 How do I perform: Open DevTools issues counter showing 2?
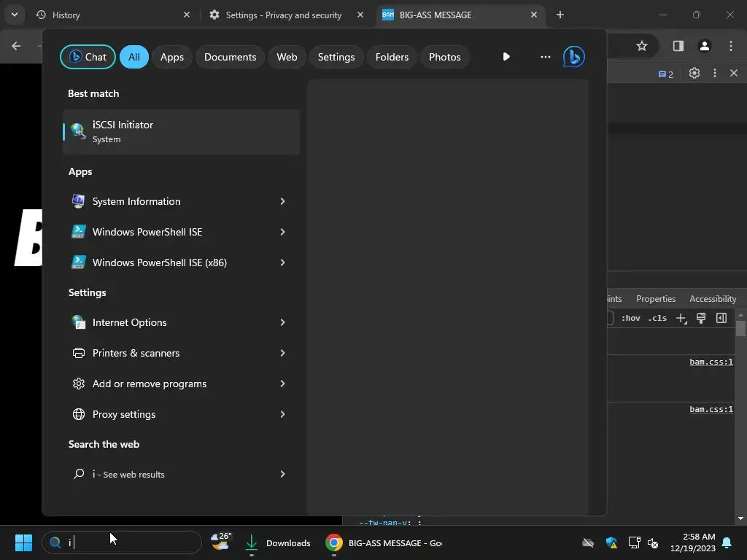[x=665, y=74]
